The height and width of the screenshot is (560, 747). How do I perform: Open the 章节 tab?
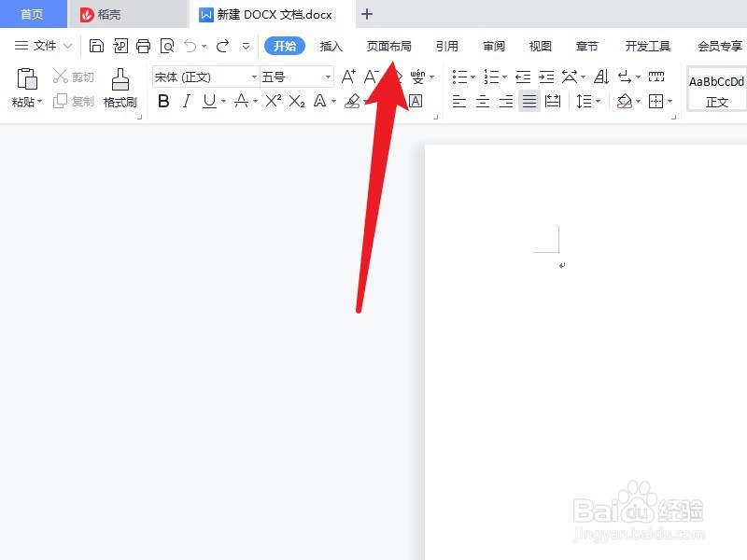point(586,46)
